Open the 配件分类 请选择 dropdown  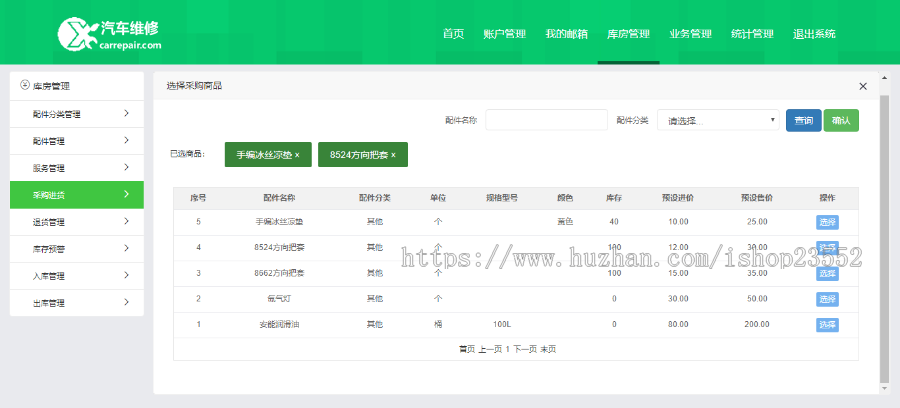tap(718, 120)
